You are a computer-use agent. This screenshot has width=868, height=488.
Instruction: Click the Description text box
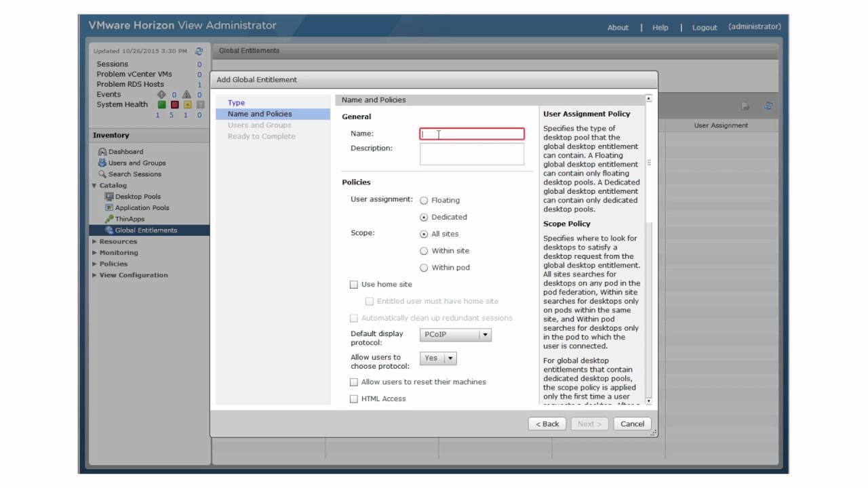coord(472,154)
